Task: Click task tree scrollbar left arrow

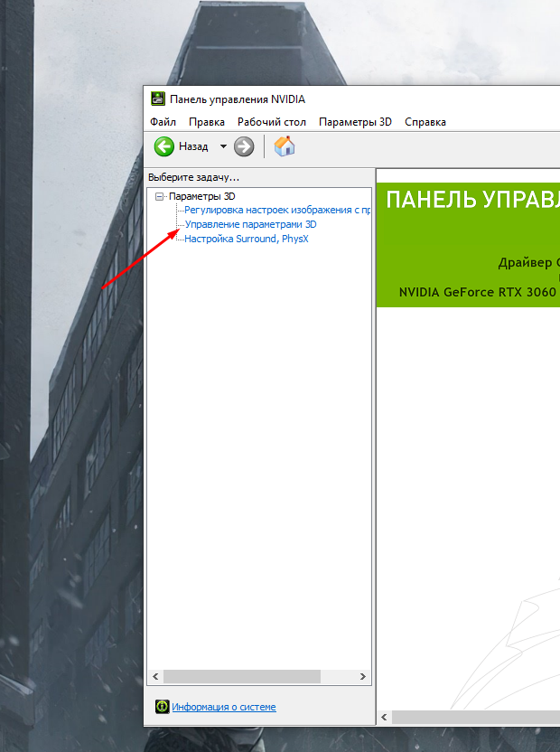Action: (x=155, y=676)
